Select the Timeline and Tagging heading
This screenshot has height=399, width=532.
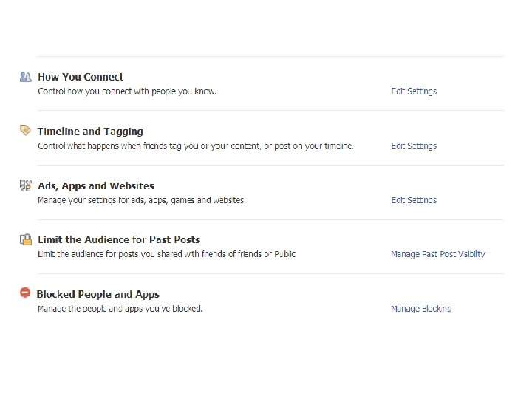click(x=90, y=132)
